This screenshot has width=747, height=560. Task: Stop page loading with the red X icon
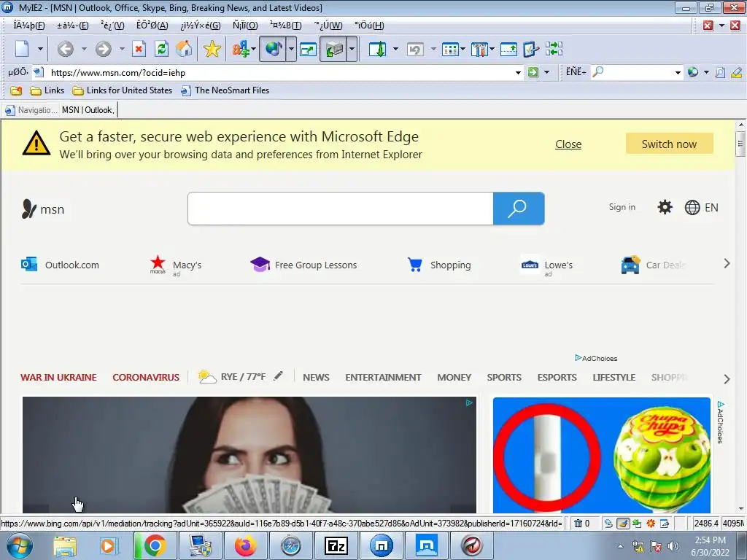139,49
